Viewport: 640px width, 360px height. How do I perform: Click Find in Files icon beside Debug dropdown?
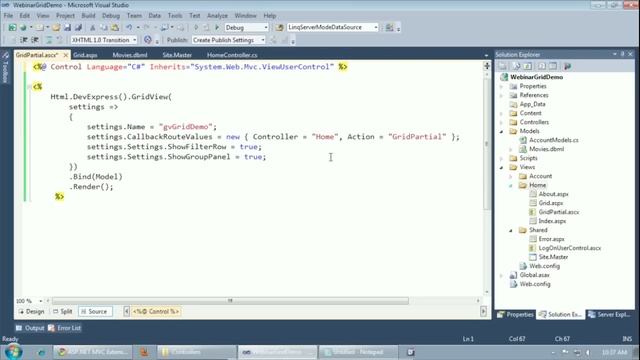tap(279, 27)
